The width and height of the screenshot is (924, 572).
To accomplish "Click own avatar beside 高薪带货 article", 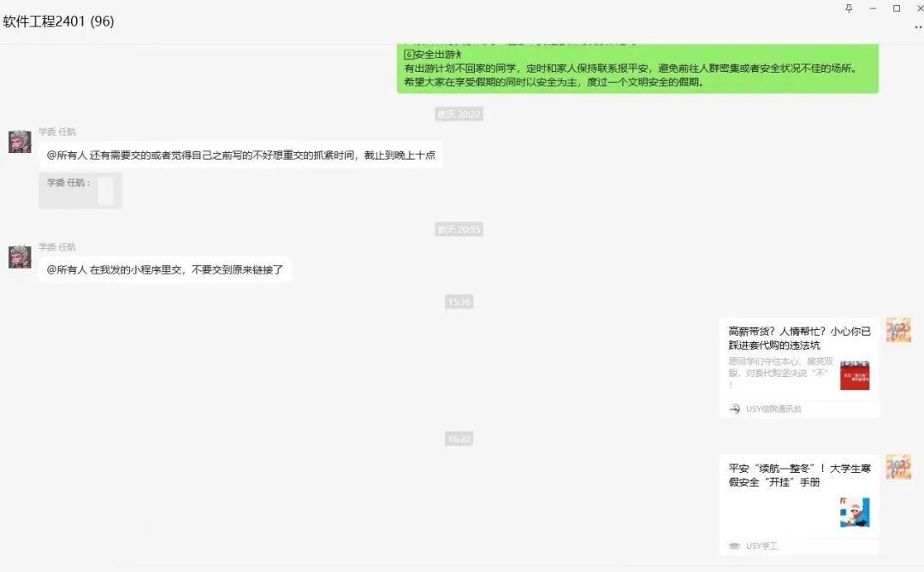I will point(898,330).
